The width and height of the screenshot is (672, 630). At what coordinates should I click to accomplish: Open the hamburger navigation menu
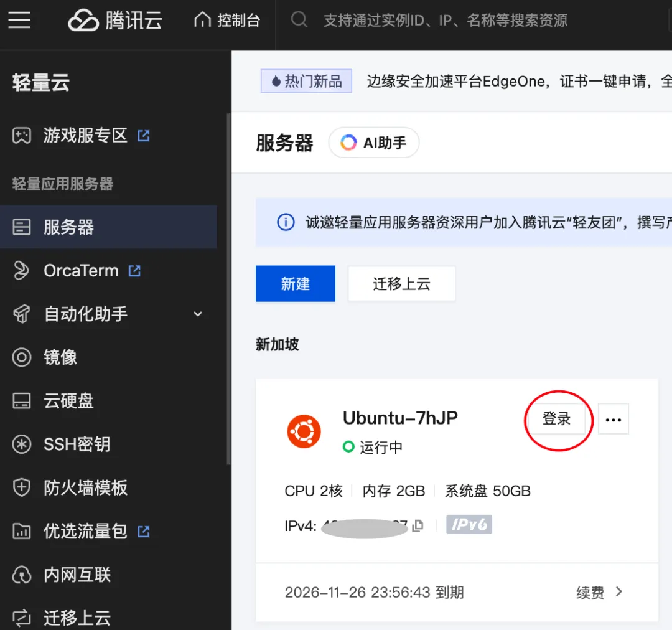19,20
